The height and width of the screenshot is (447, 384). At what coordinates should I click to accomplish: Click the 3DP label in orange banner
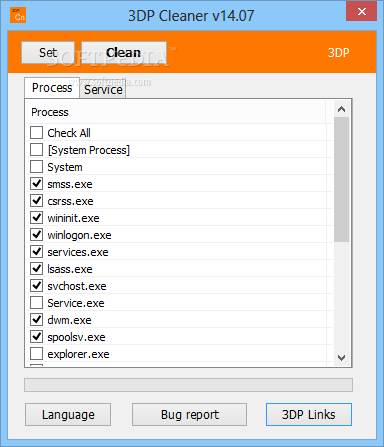338,53
